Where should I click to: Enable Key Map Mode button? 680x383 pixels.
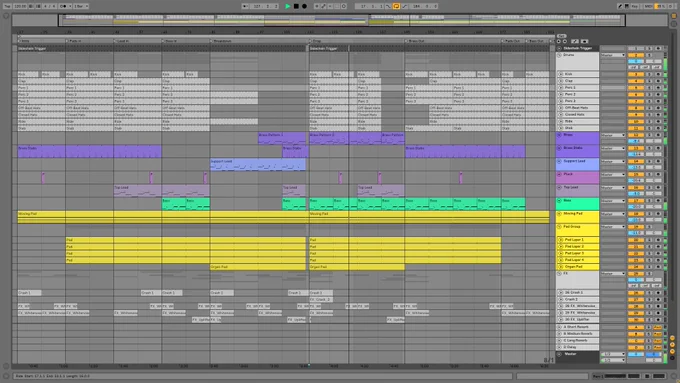tap(635, 7)
